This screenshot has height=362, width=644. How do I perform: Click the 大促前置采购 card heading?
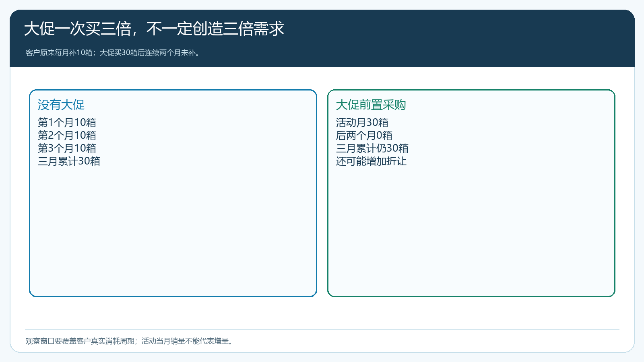tap(371, 105)
